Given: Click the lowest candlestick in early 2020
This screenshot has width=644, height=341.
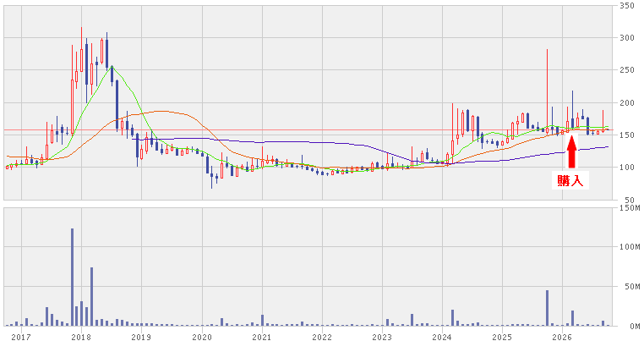Looking at the screenshot, I should (212, 176).
